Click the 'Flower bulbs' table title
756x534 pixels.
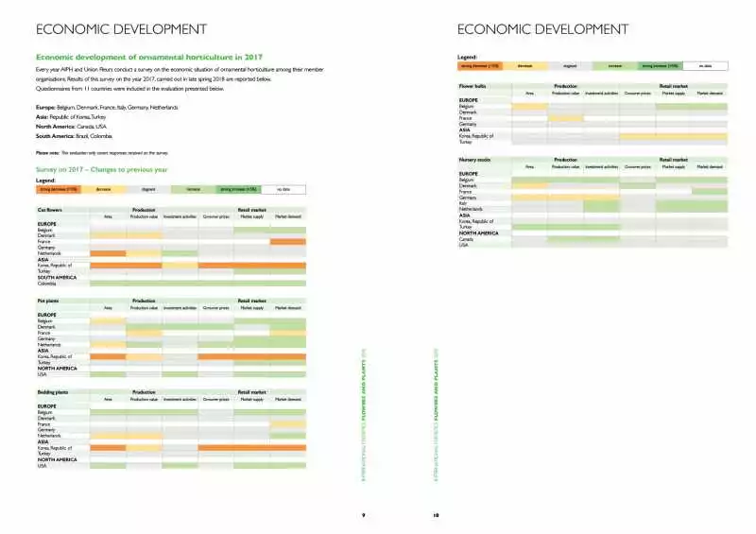(x=472, y=86)
